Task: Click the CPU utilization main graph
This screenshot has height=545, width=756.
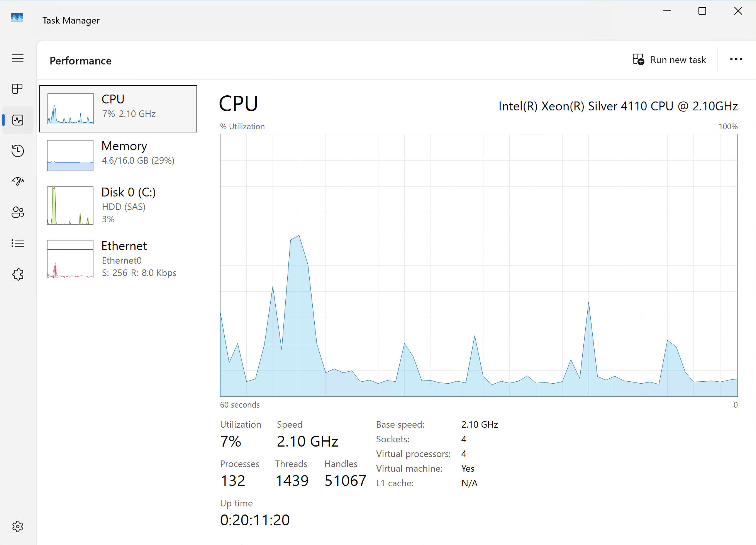Action: 479,265
